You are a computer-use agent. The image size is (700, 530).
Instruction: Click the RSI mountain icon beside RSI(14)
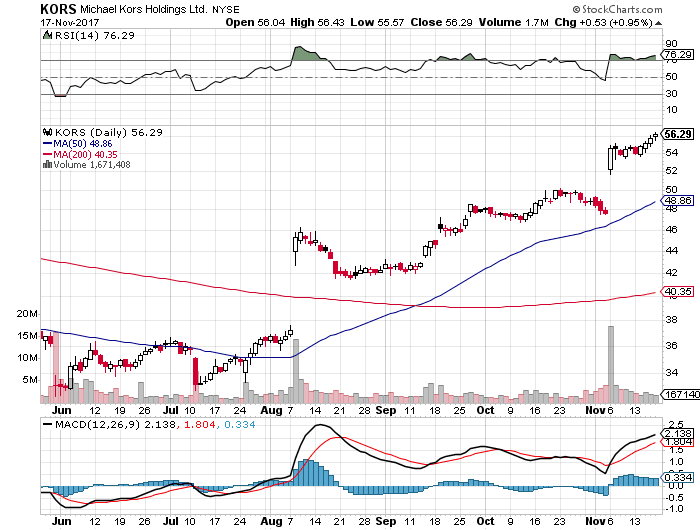pyautogui.click(x=47, y=35)
